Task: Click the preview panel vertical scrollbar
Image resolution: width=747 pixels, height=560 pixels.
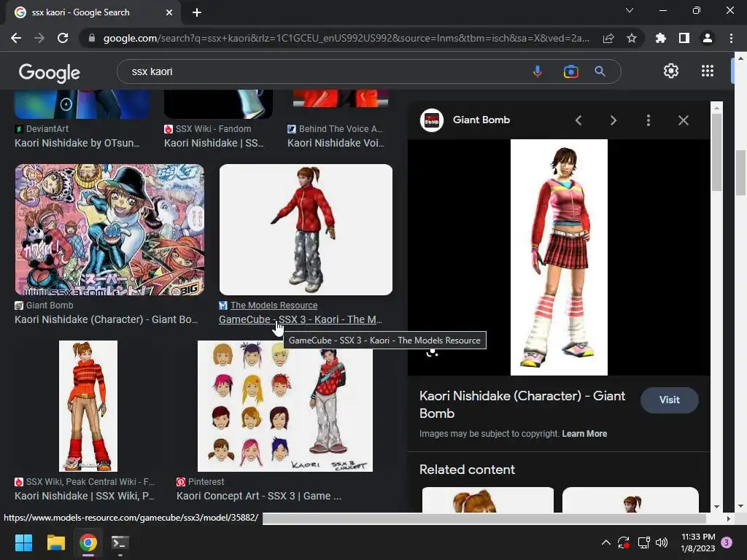Action: [716, 152]
